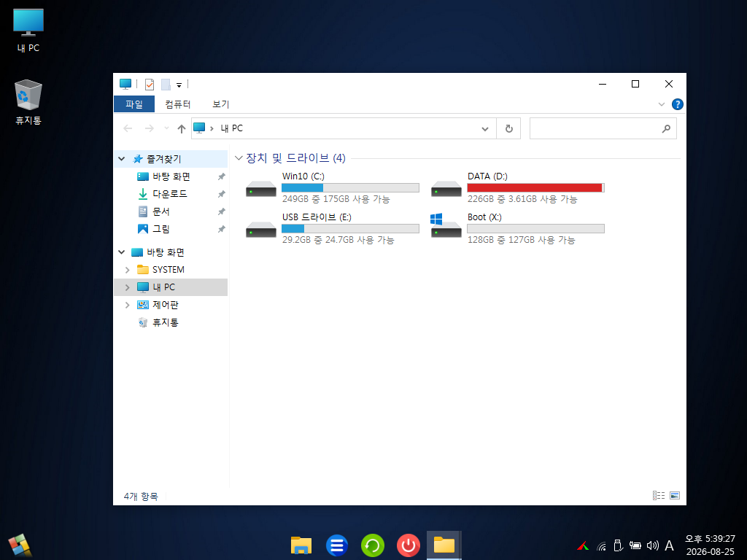Screen dimensions: 747x560
Task: Select the USB 드라이브 (E:) drive icon
Action: point(261,230)
